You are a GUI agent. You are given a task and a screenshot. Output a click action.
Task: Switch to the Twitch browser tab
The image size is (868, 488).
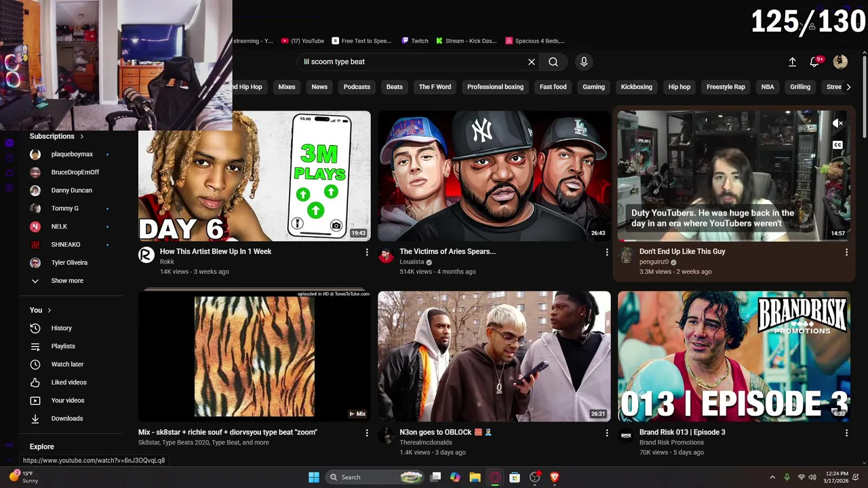(415, 41)
